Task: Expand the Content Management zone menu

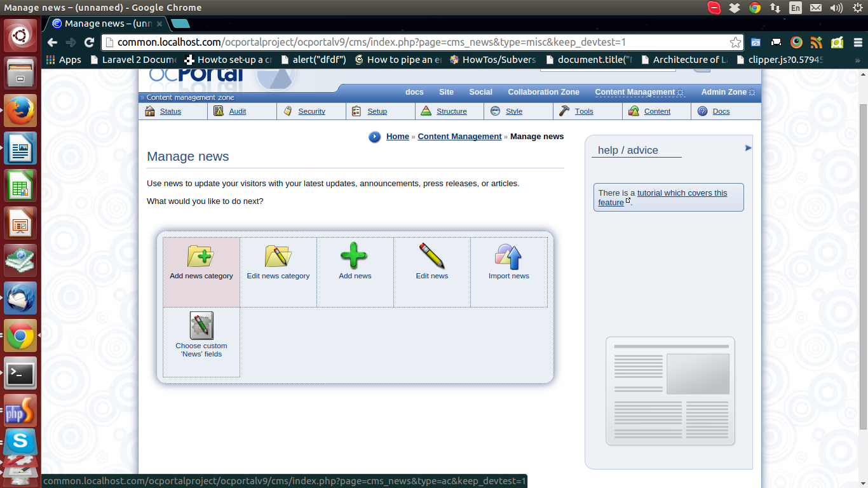Action: (x=639, y=92)
